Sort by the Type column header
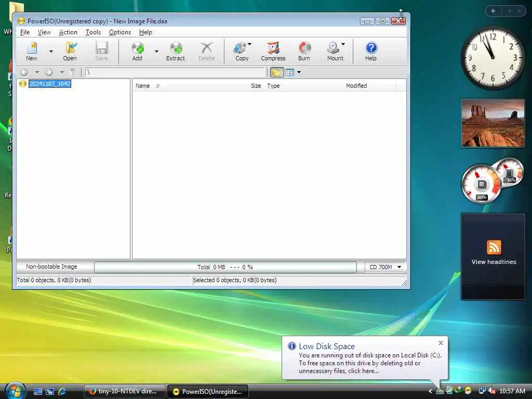Screen dimensions: 532x399 [x=303, y=86]
